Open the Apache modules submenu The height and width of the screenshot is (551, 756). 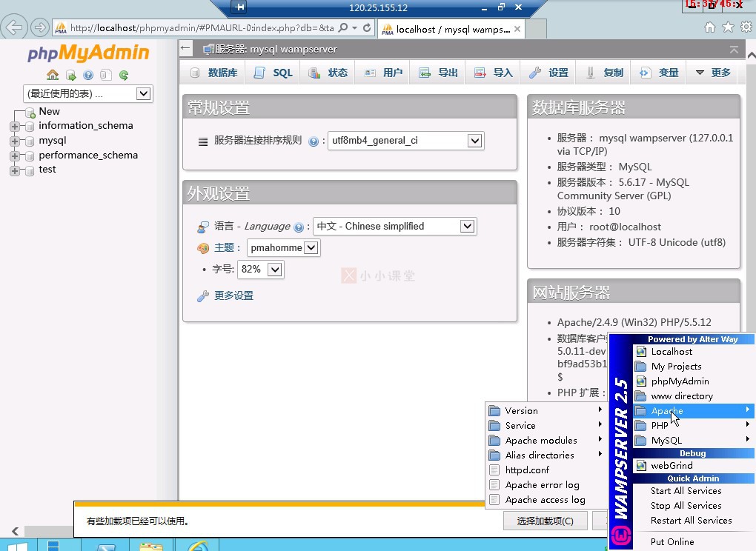(x=546, y=441)
